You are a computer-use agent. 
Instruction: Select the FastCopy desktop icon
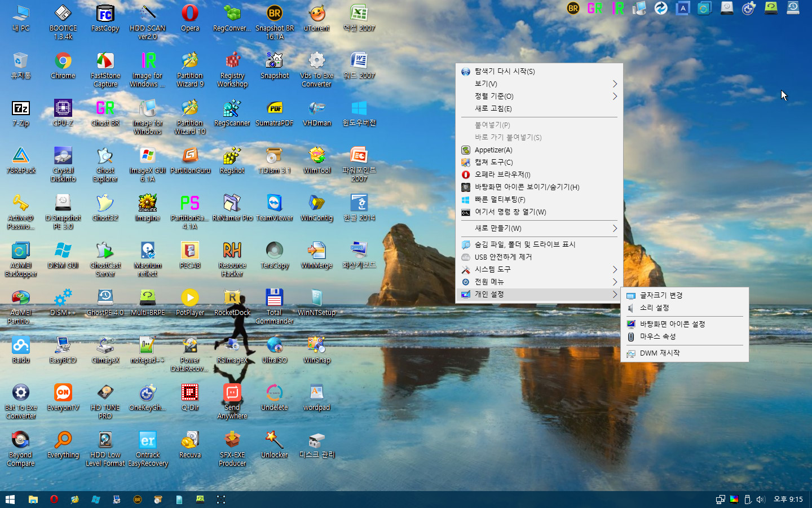click(x=105, y=18)
